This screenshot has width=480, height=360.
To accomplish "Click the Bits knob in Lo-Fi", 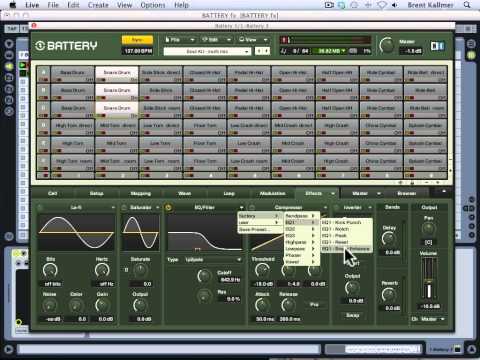I will [50, 270].
